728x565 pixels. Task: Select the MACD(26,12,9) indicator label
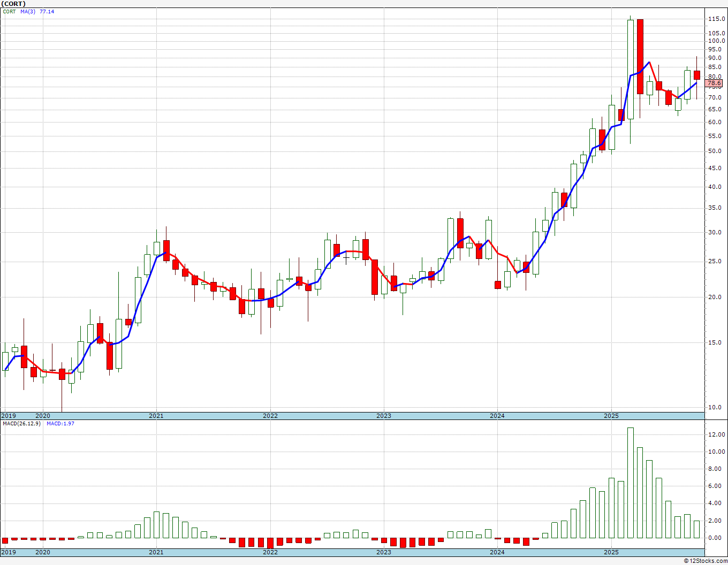[21, 424]
